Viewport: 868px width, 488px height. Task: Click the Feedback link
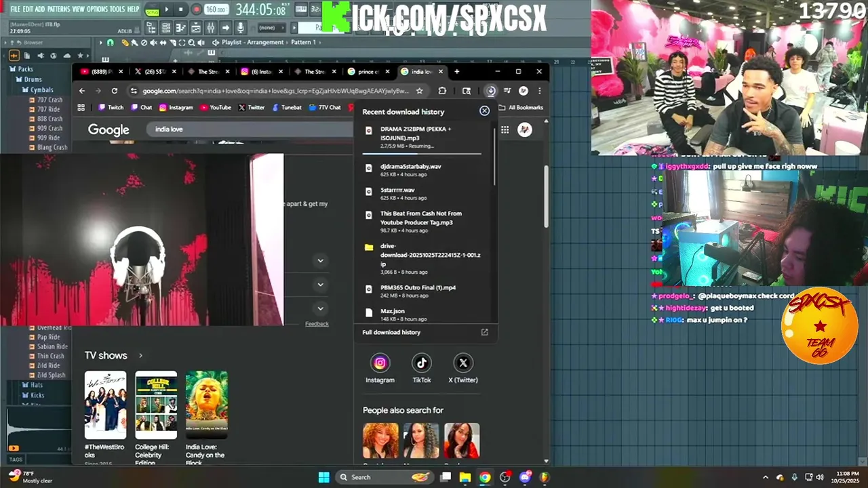(317, 324)
